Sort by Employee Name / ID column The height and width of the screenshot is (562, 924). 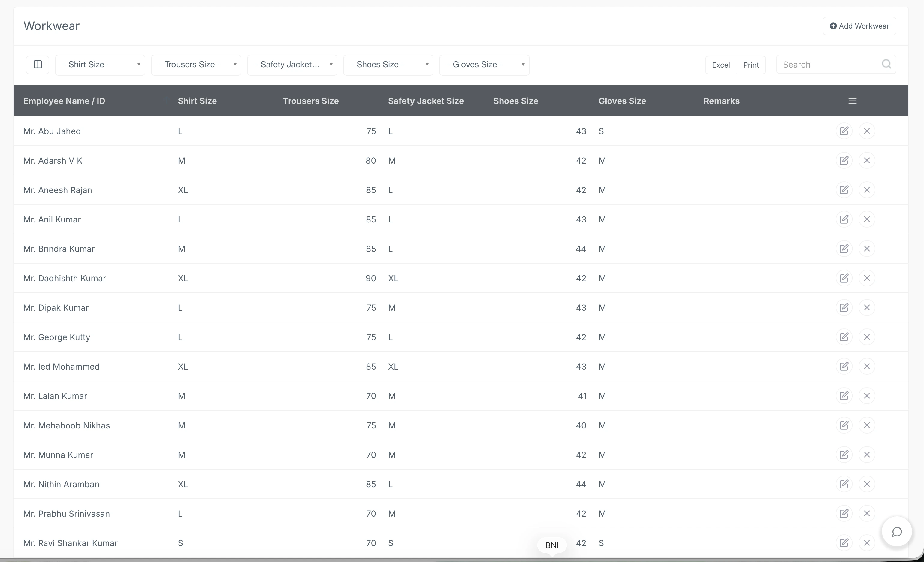[x=64, y=101]
